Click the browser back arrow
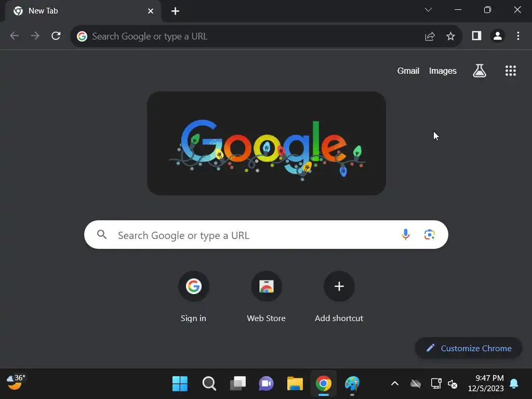 (14, 36)
